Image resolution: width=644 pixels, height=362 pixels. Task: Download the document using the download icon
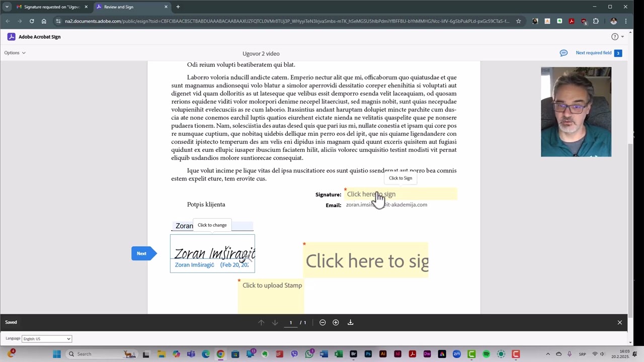(350, 322)
